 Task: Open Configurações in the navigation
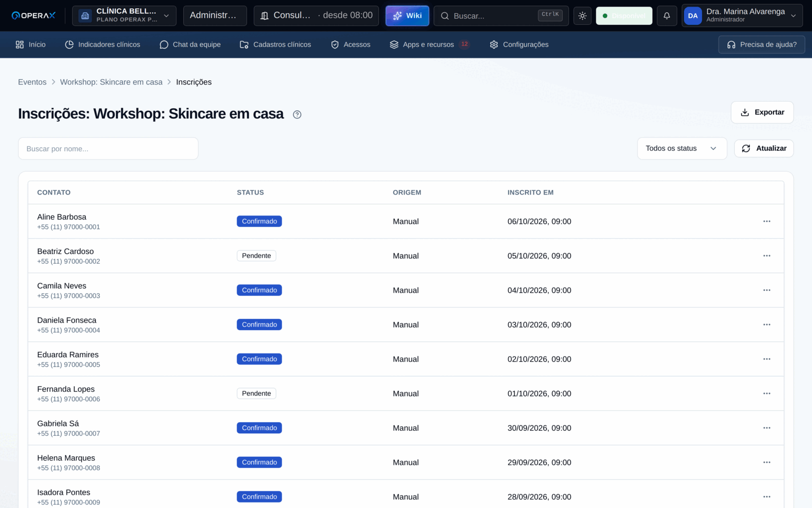(519, 45)
